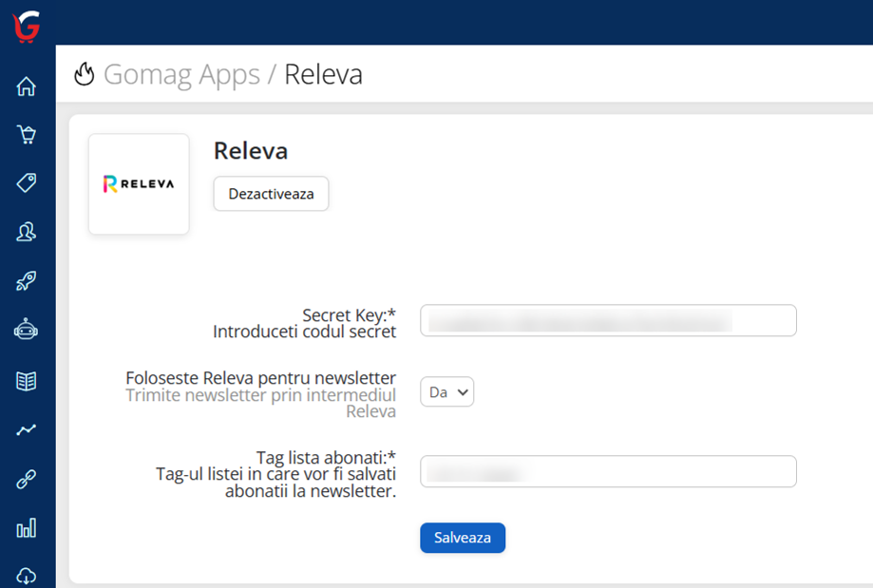Open the chain link integrations icon
Image resolution: width=873 pixels, height=588 pixels.
[27, 479]
